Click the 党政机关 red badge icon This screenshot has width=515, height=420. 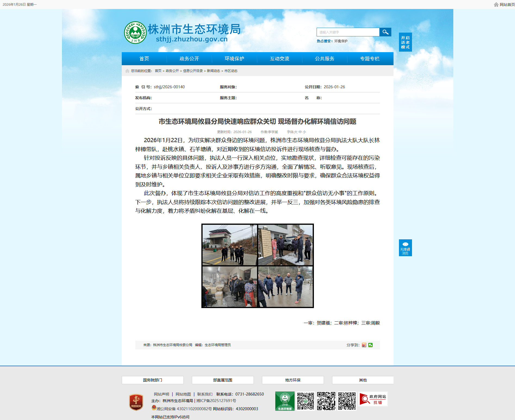pos(136,402)
